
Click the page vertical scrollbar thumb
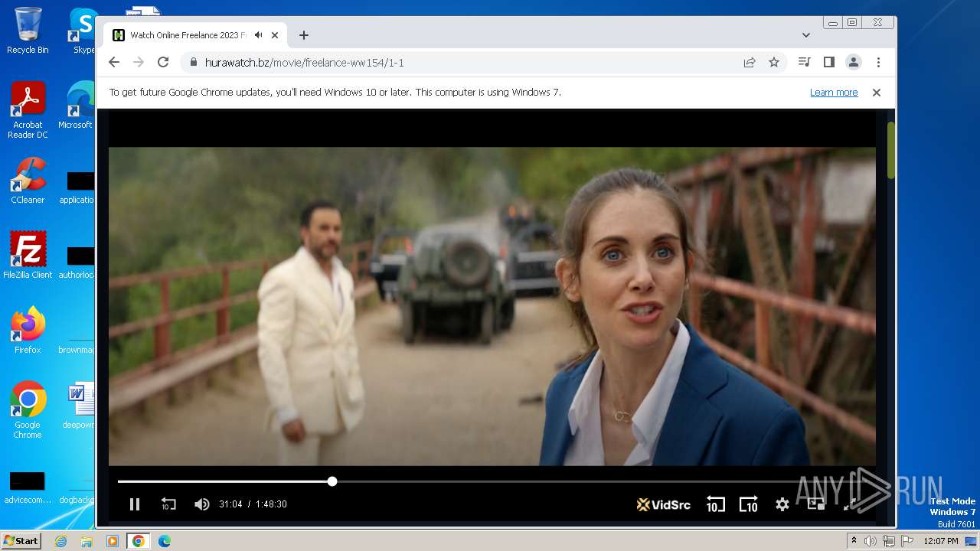pyautogui.click(x=891, y=150)
